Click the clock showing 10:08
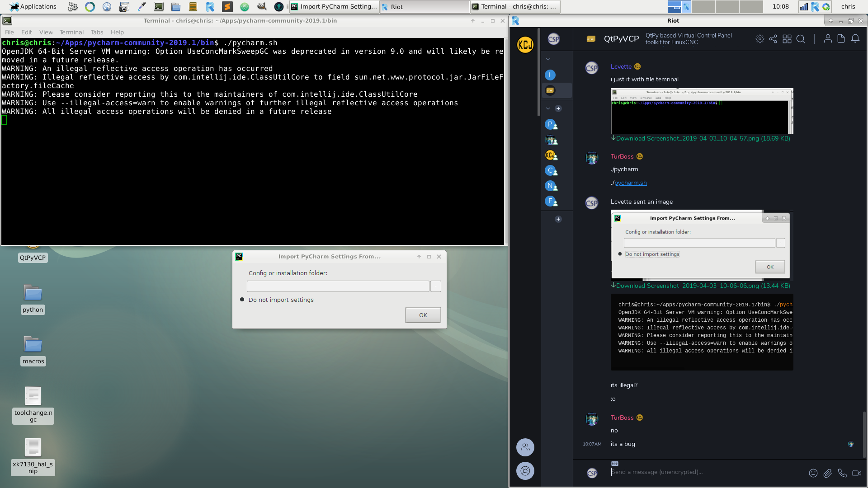This screenshot has height=488, width=868. click(781, 6)
